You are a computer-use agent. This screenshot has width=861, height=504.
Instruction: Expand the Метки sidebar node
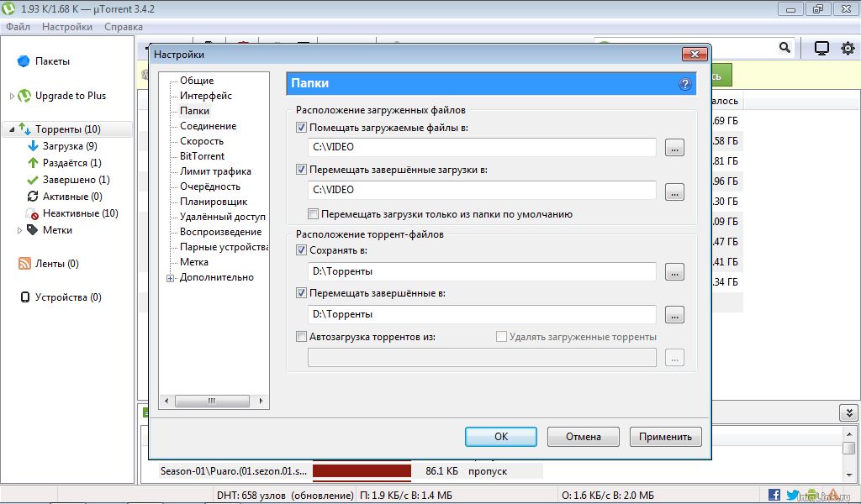pyautogui.click(x=20, y=230)
